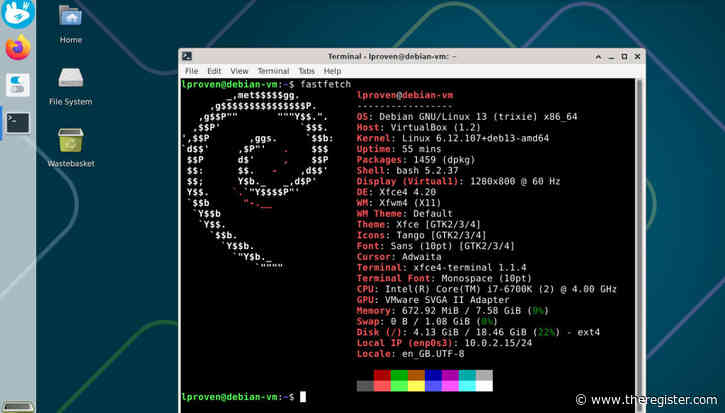Image resolution: width=725 pixels, height=413 pixels.
Task: Click the GPU 'VMware SVGA II Adapter' line
Action: [x=433, y=300]
